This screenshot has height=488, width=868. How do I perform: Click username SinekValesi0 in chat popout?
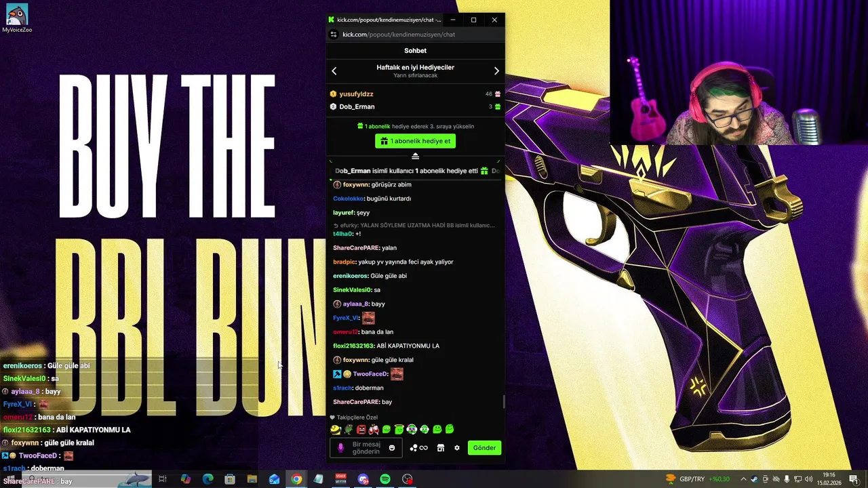(352, 290)
